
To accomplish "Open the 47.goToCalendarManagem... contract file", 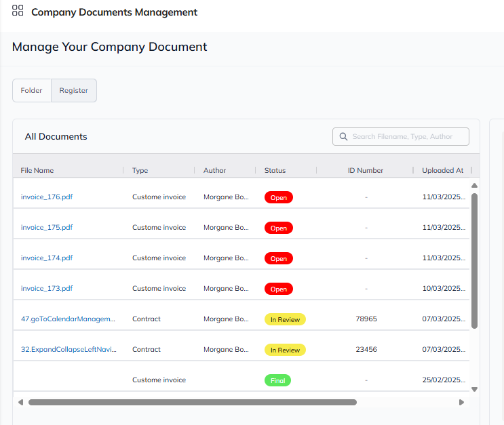I will (68, 319).
